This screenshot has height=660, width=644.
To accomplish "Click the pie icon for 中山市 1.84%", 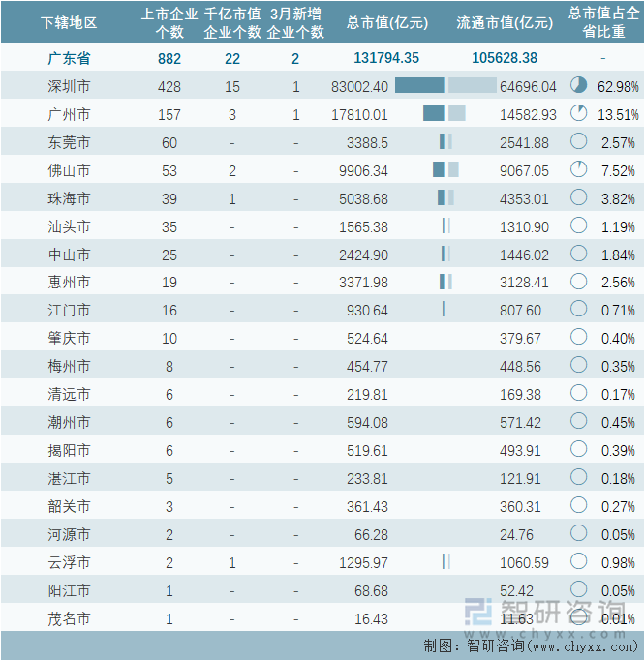I will pyautogui.click(x=579, y=254).
